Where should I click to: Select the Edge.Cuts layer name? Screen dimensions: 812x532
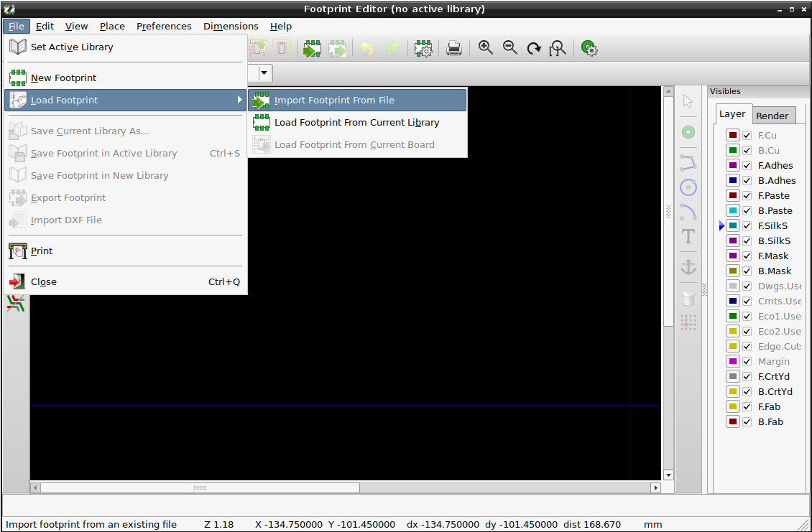(x=780, y=347)
